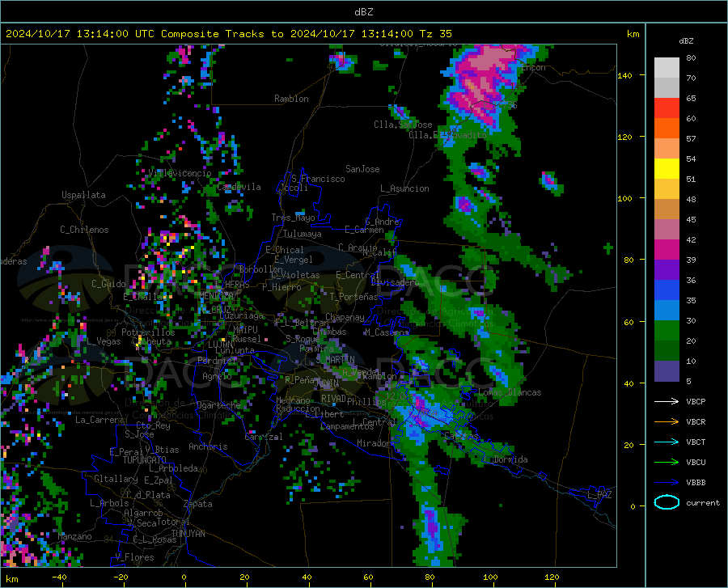Click the 'Encon' label near top right storm
Image resolution: width=728 pixels, height=588 pixels.
click(x=534, y=67)
